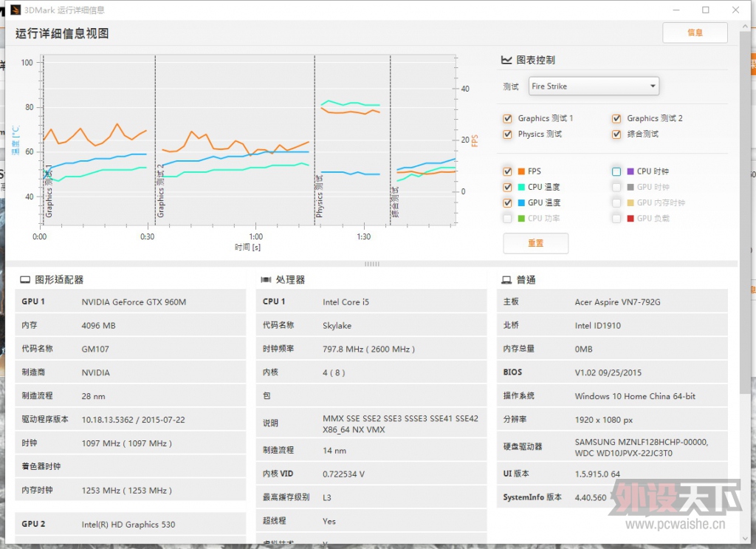756x549 pixels.
Task: Click the greyed GPU 负载 checkbox
Action: (616, 219)
